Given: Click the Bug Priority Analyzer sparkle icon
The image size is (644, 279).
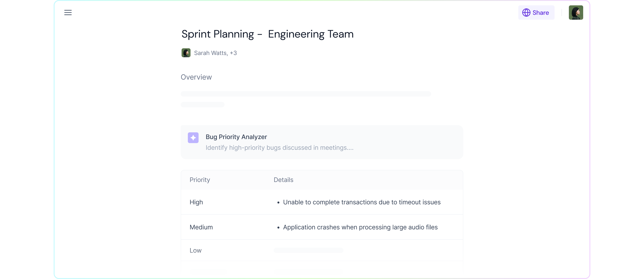Looking at the screenshot, I should pyautogui.click(x=193, y=137).
